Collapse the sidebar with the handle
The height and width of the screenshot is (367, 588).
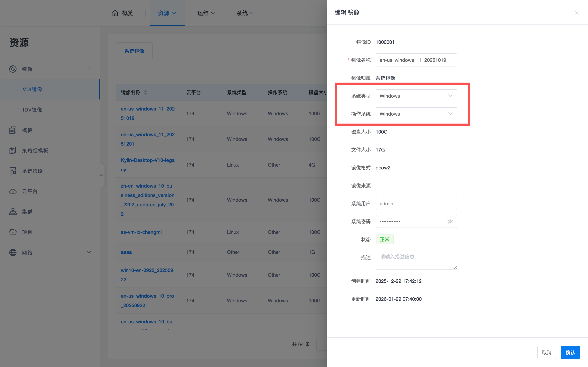[102, 176]
